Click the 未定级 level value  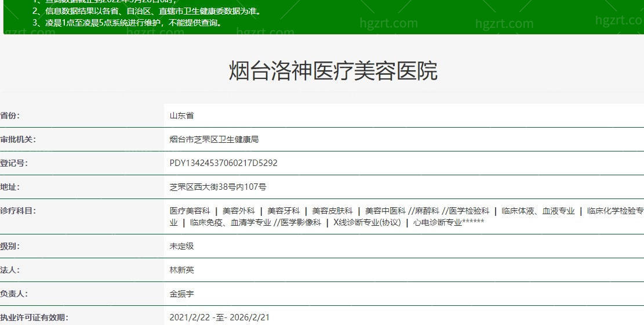coord(181,247)
